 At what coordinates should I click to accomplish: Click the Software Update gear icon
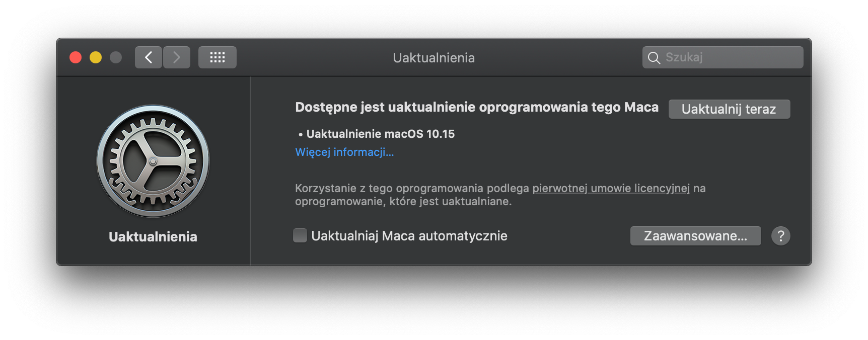153,161
